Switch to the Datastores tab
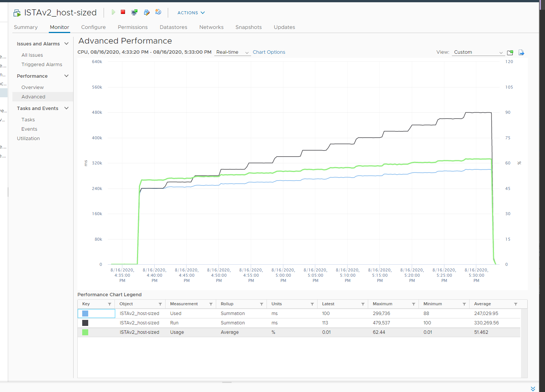 (x=173, y=27)
